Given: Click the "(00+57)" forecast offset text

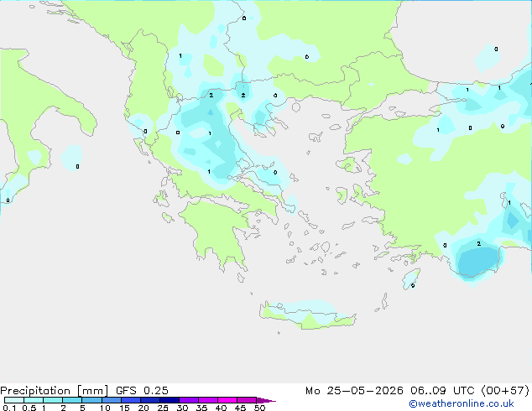Looking at the screenshot, I should (x=505, y=391).
